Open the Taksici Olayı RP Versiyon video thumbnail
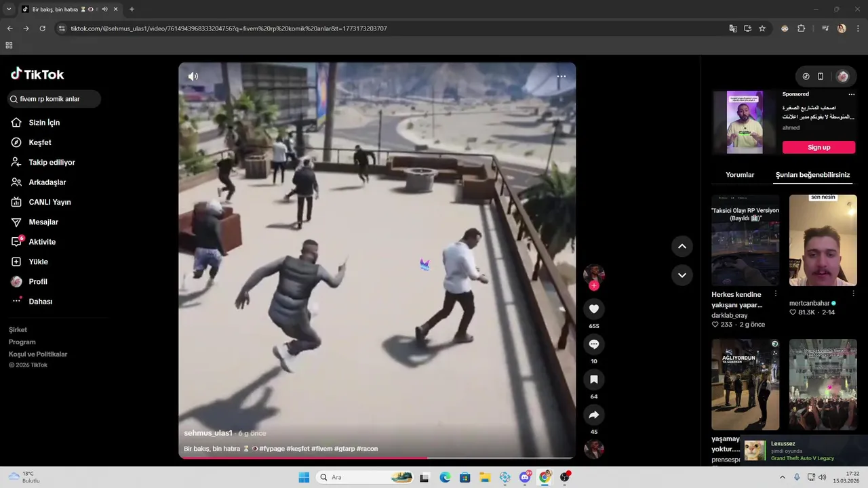 point(745,241)
